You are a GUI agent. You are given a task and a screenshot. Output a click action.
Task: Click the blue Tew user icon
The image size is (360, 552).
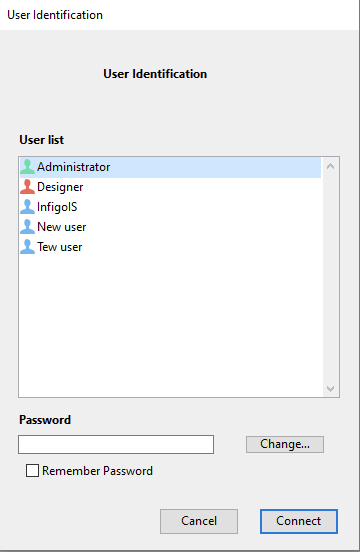(x=27, y=247)
